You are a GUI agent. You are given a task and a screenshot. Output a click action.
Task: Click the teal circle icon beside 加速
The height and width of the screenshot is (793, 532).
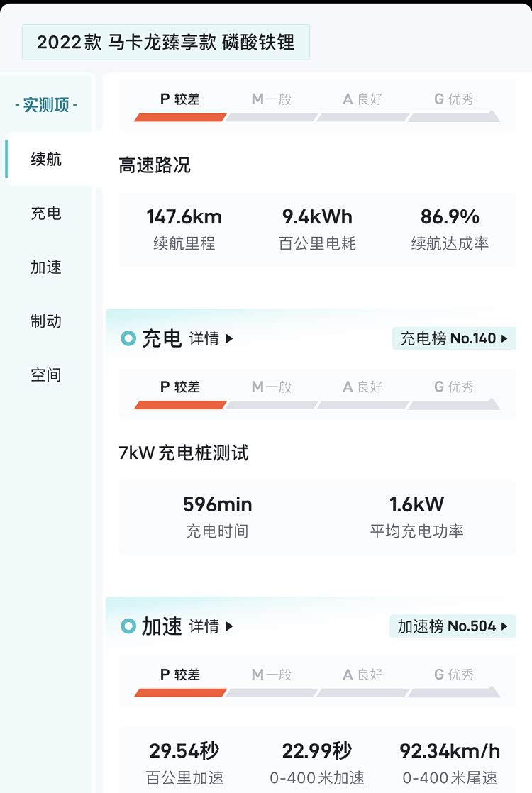128,626
